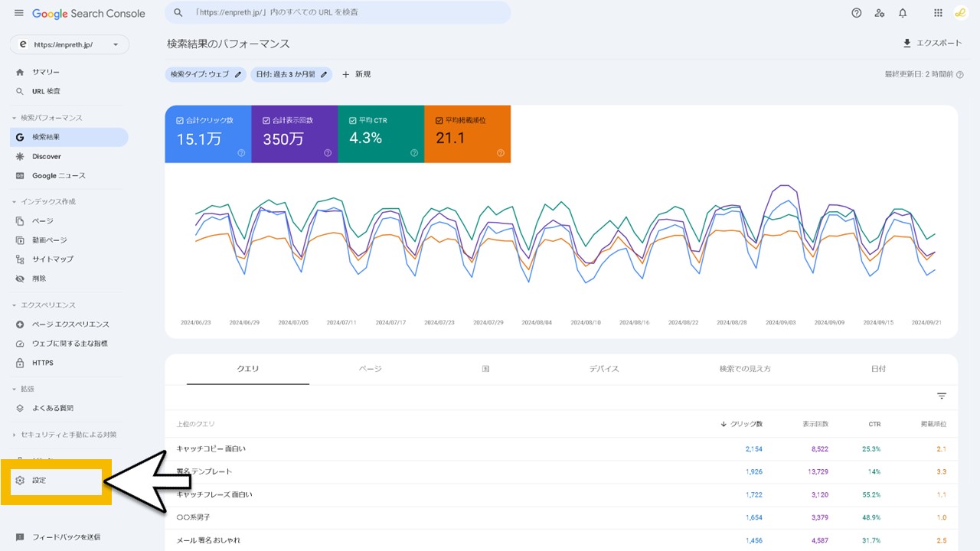Open the filter funnel icon above the query table

(x=941, y=396)
